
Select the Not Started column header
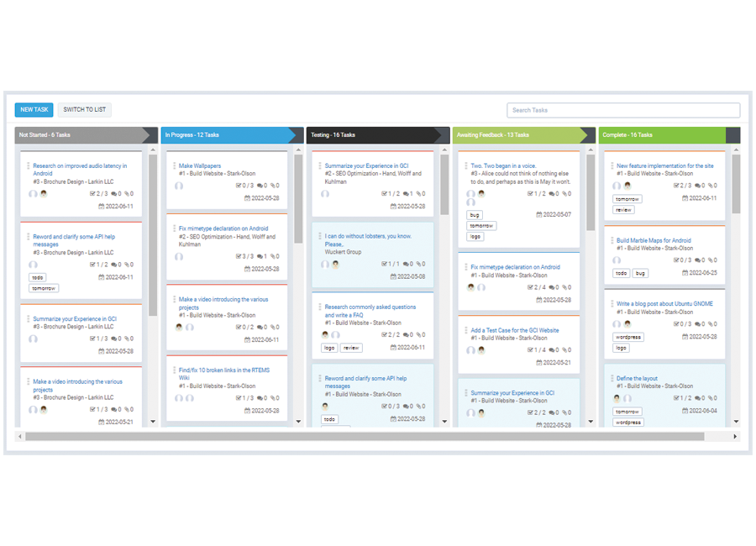[x=81, y=135]
